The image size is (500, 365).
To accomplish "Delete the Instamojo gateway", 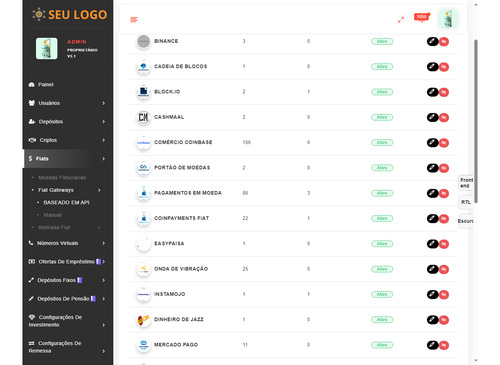I will point(444,295).
